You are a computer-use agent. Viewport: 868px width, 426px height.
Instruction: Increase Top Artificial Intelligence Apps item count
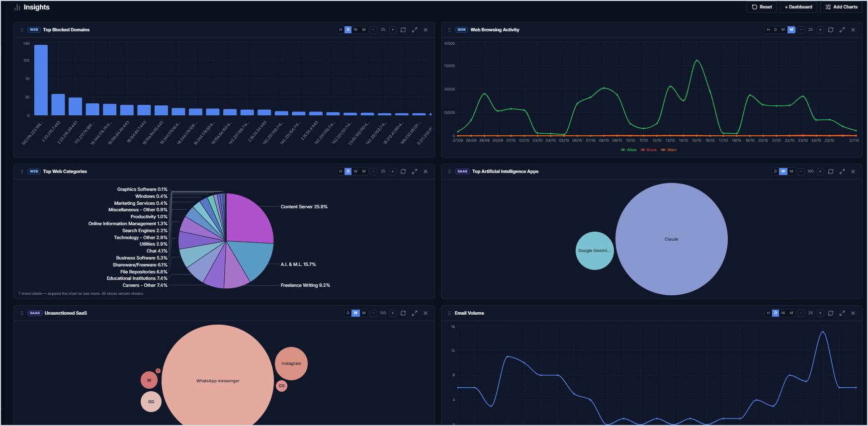pos(820,171)
